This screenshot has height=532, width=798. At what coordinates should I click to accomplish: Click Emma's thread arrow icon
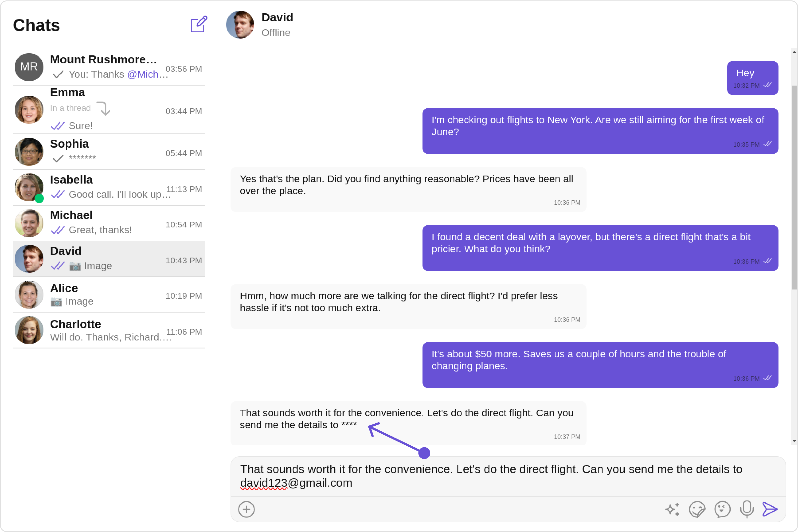pyautogui.click(x=104, y=109)
